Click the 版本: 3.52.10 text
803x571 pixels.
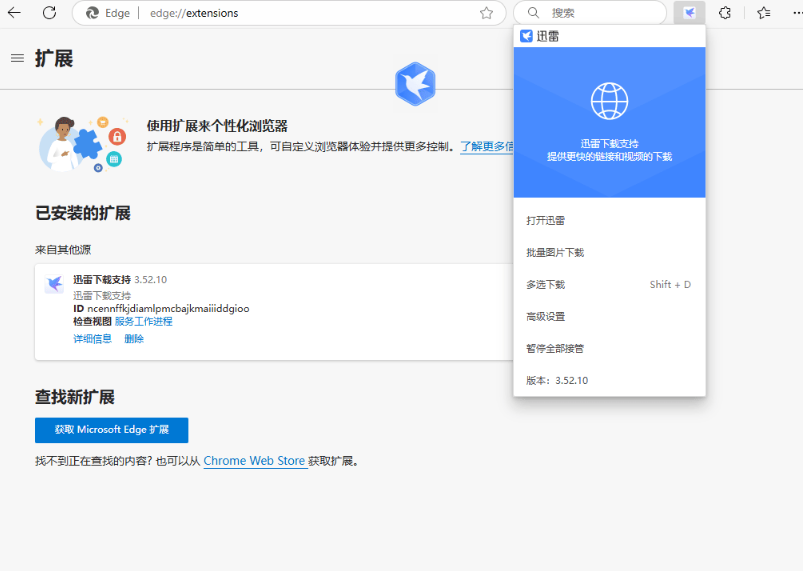pos(557,380)
